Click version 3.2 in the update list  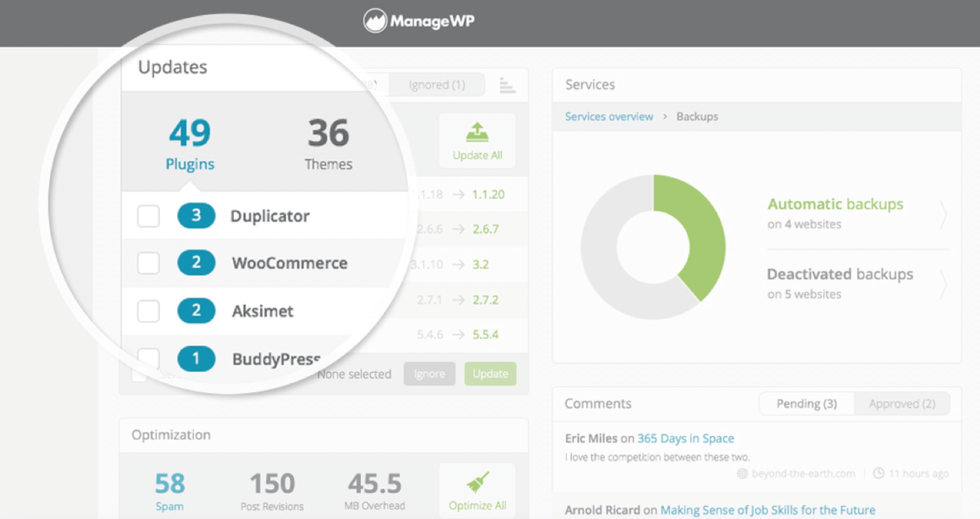click(x=480, y=264)
